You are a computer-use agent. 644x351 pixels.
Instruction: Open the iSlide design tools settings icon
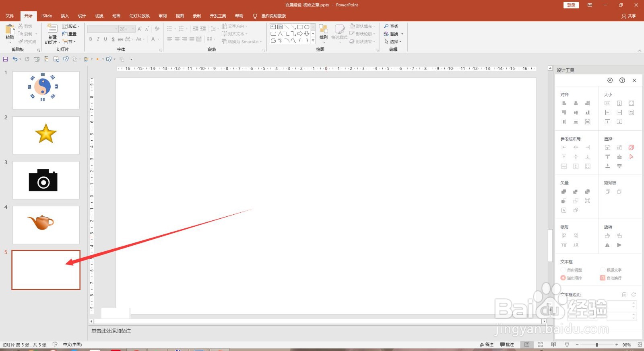tap(610, 80)
